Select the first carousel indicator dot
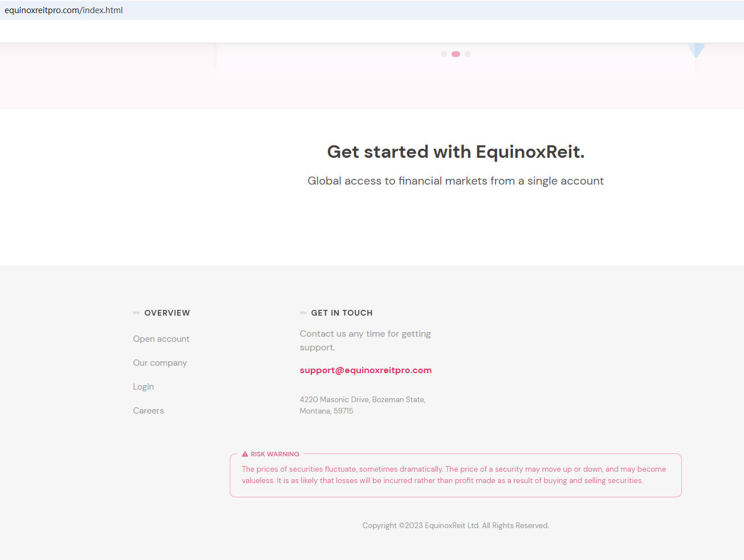This screenshot has width=744, height=560. [444, 54]
